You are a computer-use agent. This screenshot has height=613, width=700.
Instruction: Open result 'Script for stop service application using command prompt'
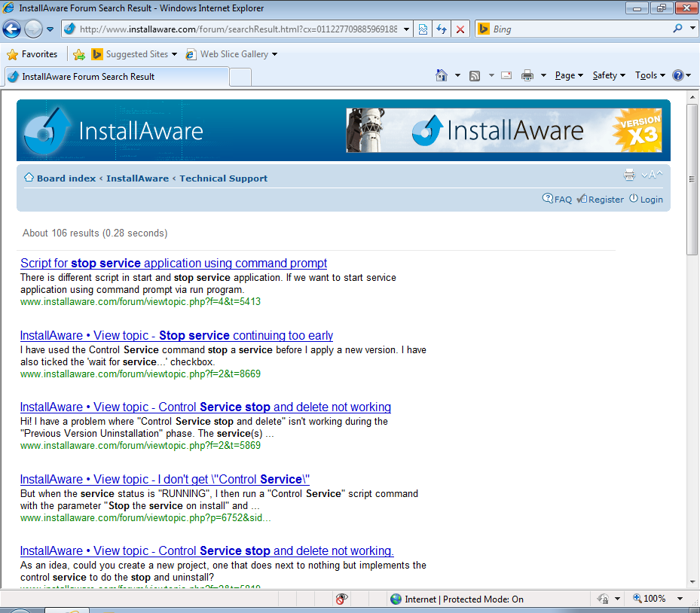pyautogui.click(x=173, y=264)
